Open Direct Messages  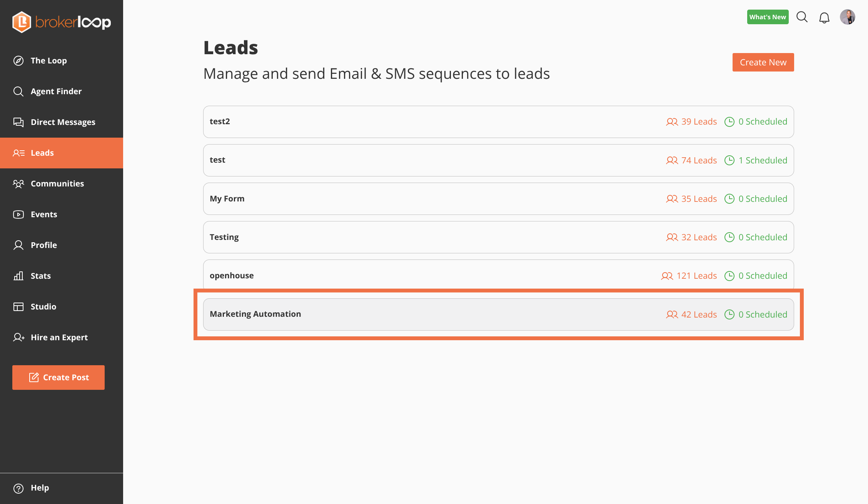coord(63,122)
